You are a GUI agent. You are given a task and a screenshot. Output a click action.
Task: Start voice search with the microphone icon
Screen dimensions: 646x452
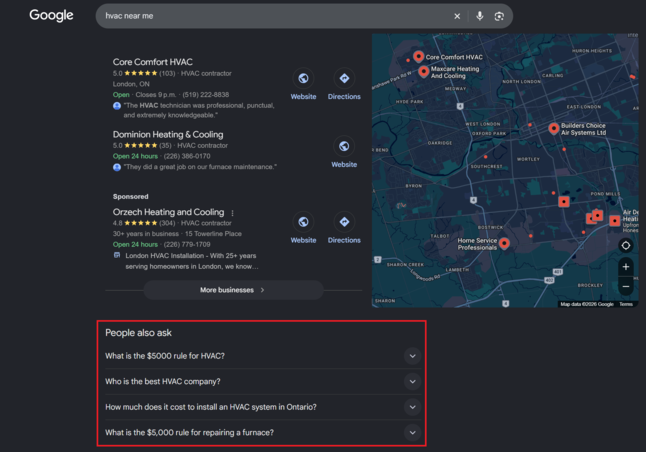480,16
